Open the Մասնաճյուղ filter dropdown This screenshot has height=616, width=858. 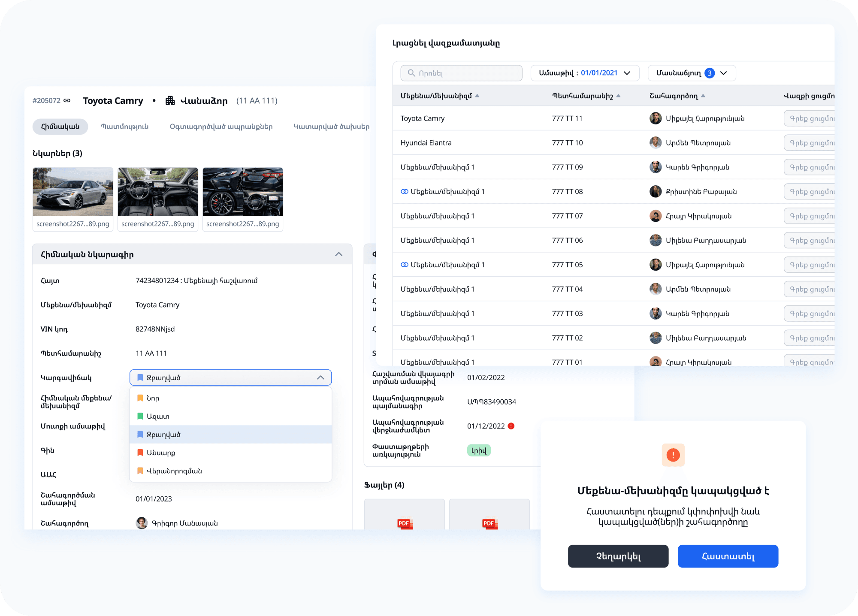692,73
